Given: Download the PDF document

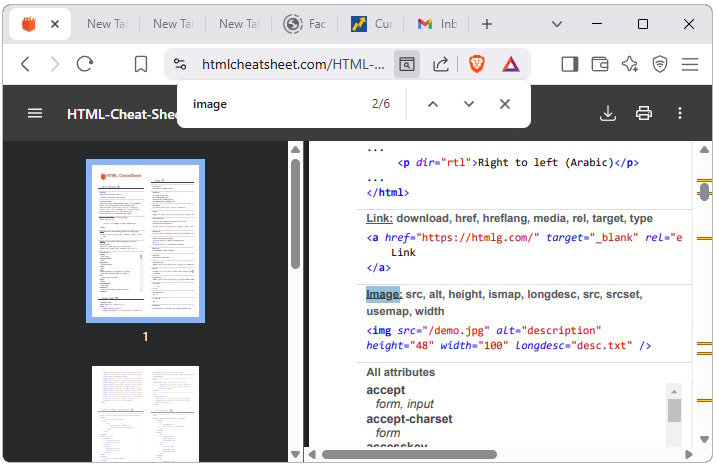Looking at the screenshot, I should pyautogui.click(x=608, y=113).
